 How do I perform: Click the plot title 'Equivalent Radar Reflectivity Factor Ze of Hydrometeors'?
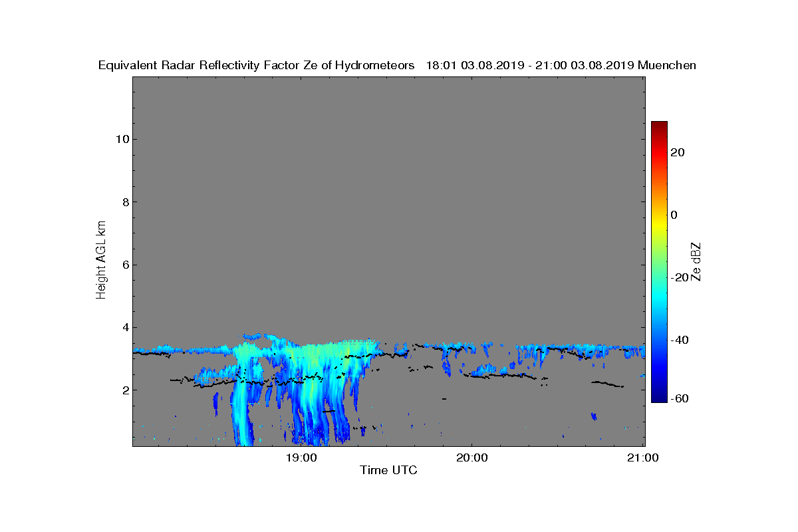point(257,65)
